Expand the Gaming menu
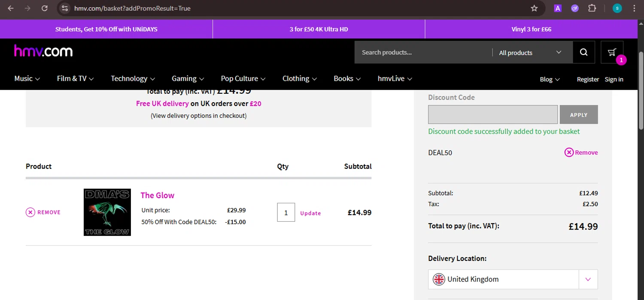This screenshot has width=644, height=300. click(x=188, y=79)
